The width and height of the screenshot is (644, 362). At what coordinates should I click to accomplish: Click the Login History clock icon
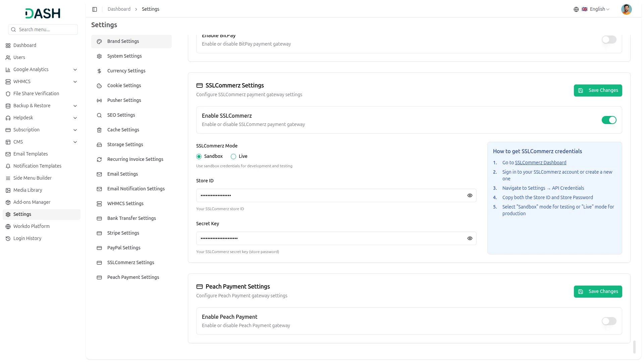(8, 239)
